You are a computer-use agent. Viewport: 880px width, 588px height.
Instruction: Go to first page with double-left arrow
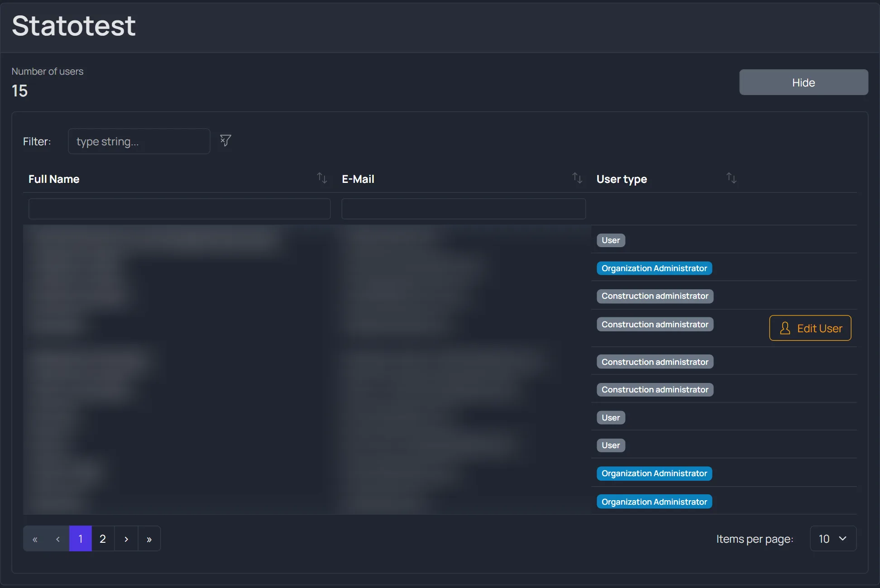point(35,539)
